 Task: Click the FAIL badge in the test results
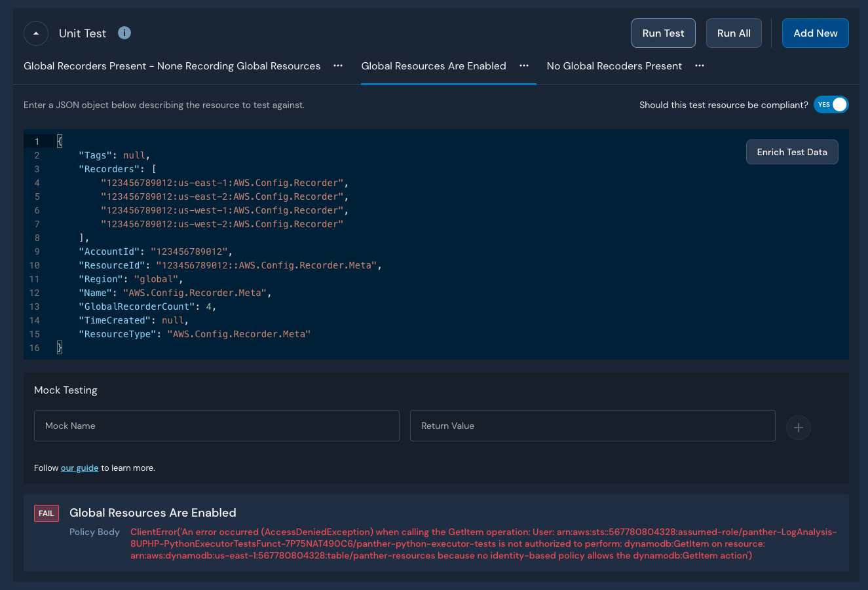click(46, 513)
